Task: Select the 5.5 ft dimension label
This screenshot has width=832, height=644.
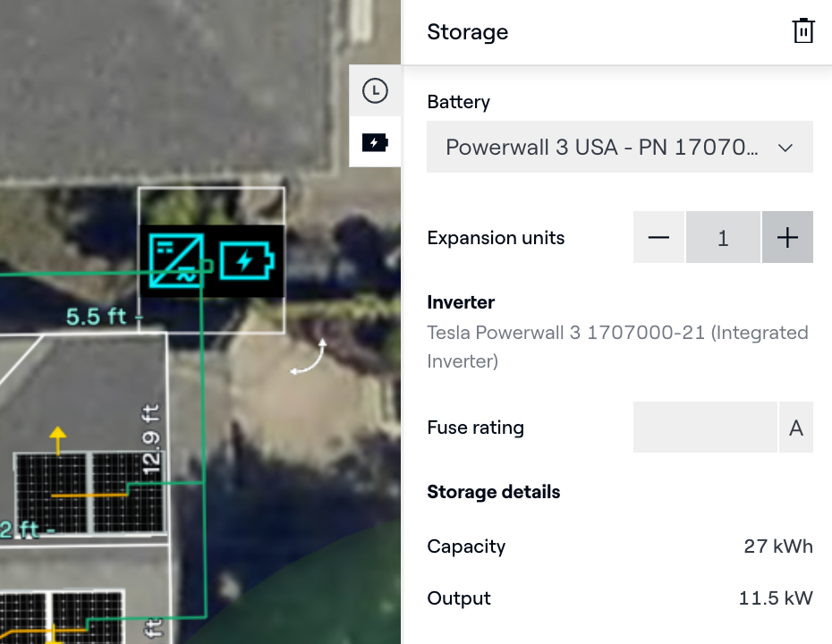Action: pos(100,317)
